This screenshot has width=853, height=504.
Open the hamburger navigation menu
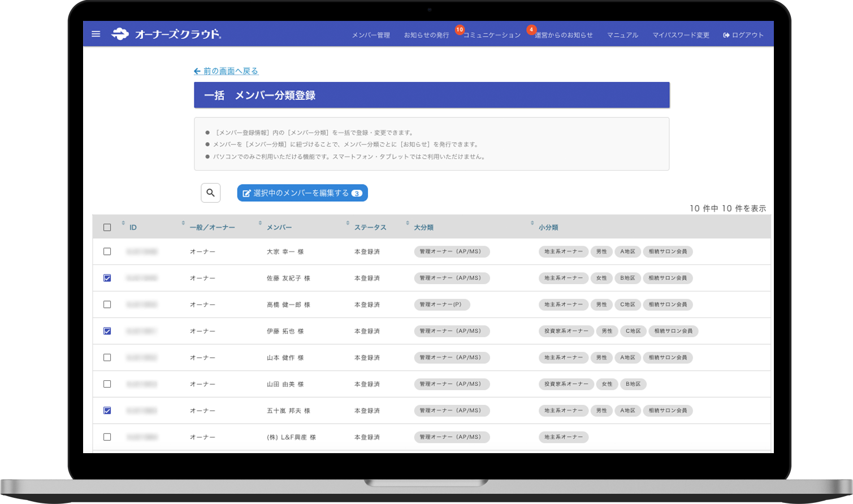[96, 34]
